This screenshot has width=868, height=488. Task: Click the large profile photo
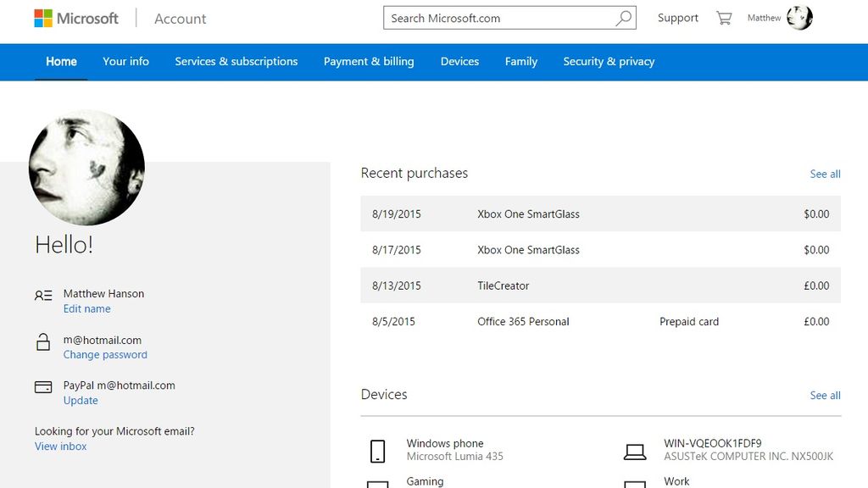pyautogui.click(x=86, y=167)
